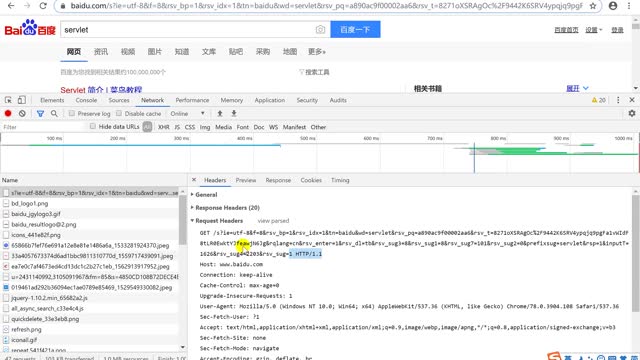Image resolution: width=640 pixels, height=360 pixels.
Task: Expand the General section
Action: (x=206, y=195)
